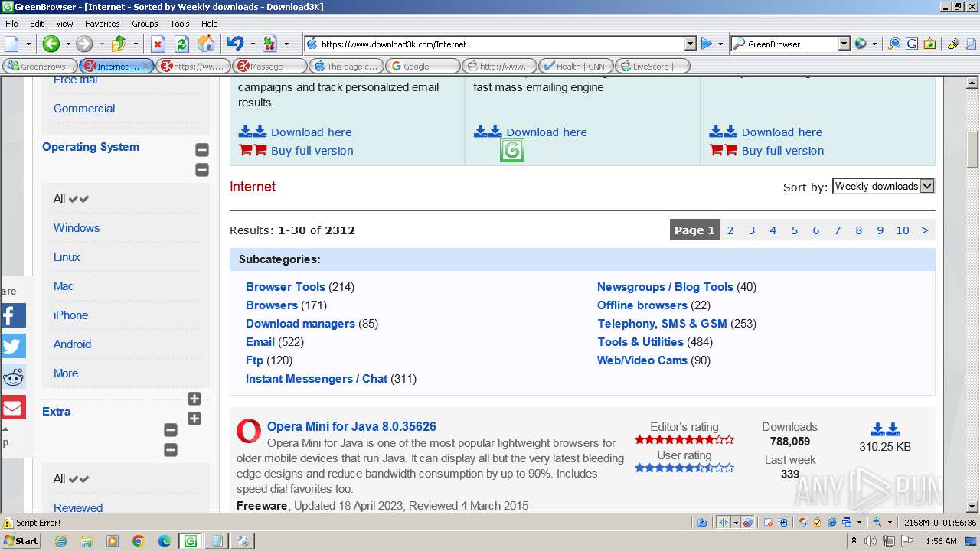Open the New page dropdown arrow
The image size is (980, 551).
[28, 44]
